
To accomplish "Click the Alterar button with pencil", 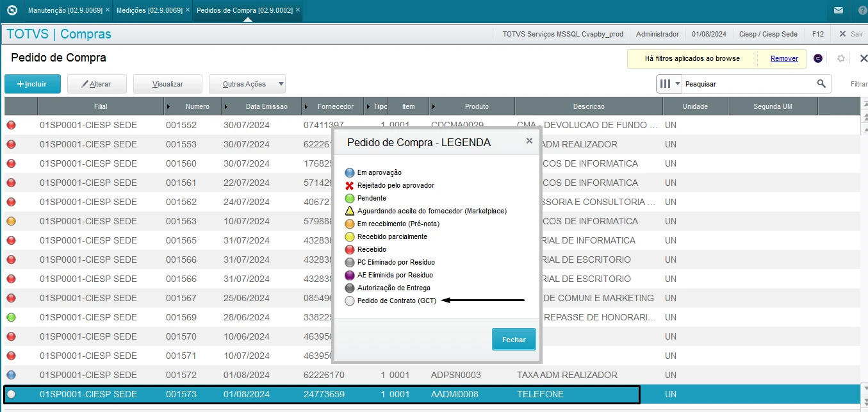I will coord(97,84).
